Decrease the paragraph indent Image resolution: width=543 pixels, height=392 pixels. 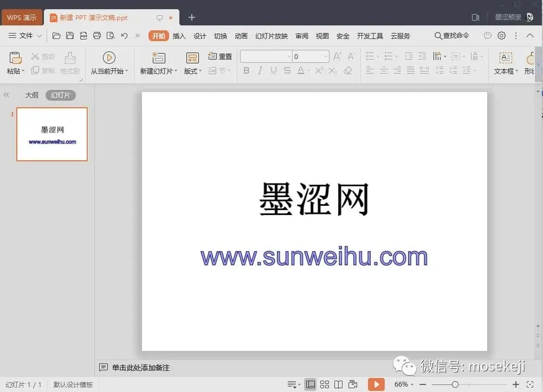click(409, 56)
